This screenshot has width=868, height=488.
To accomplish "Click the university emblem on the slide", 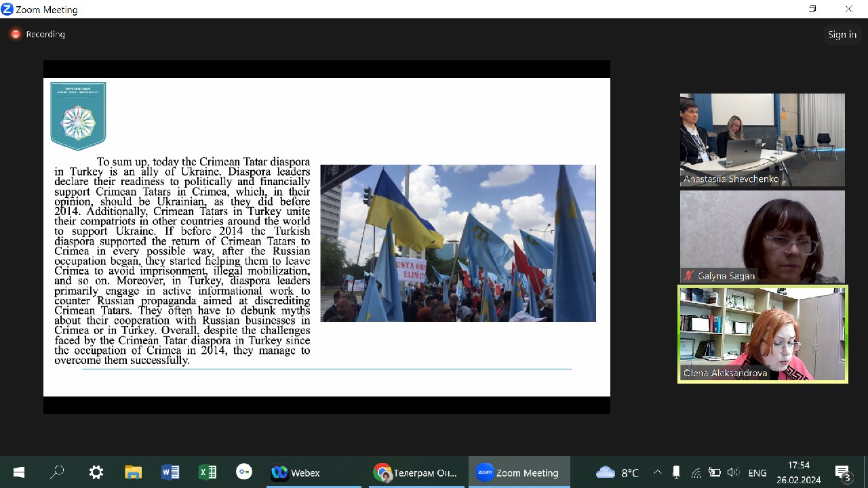I will [78, 116].
